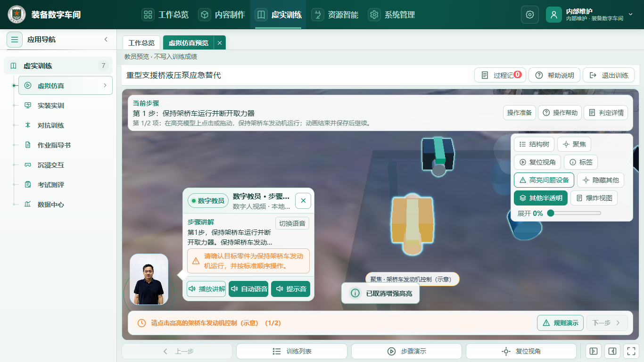644x362 pixels.
Task: Toggle 其他半透明 display mode
Action: point(541,198)
